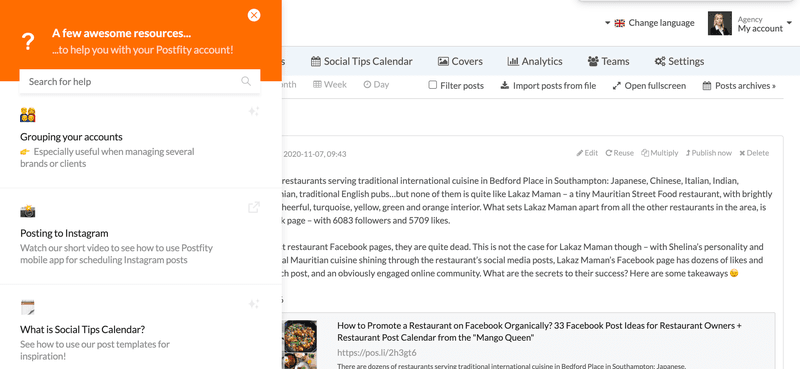800x369 pixels.
Task: Click the account profile avatar
Action: 720,23
